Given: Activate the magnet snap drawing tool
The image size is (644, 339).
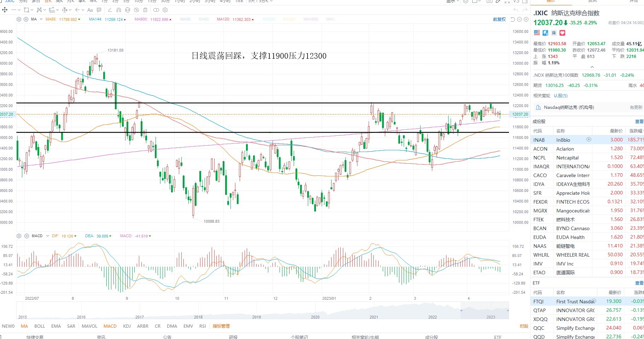Looking at the screenshot, I should point(119,10).
